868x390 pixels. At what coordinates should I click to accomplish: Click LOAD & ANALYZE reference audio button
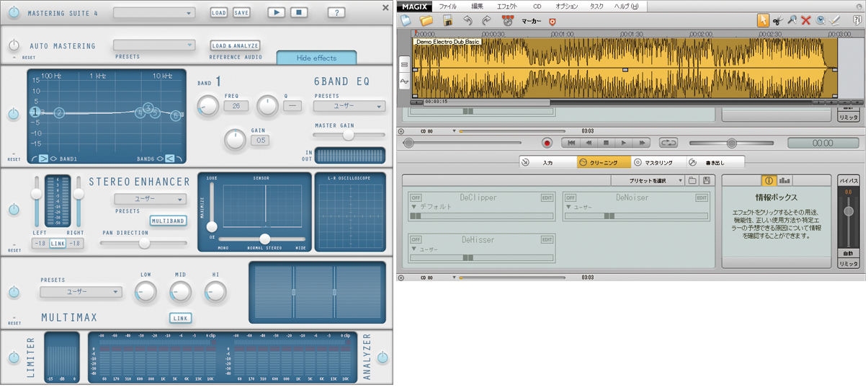(235, 45)
